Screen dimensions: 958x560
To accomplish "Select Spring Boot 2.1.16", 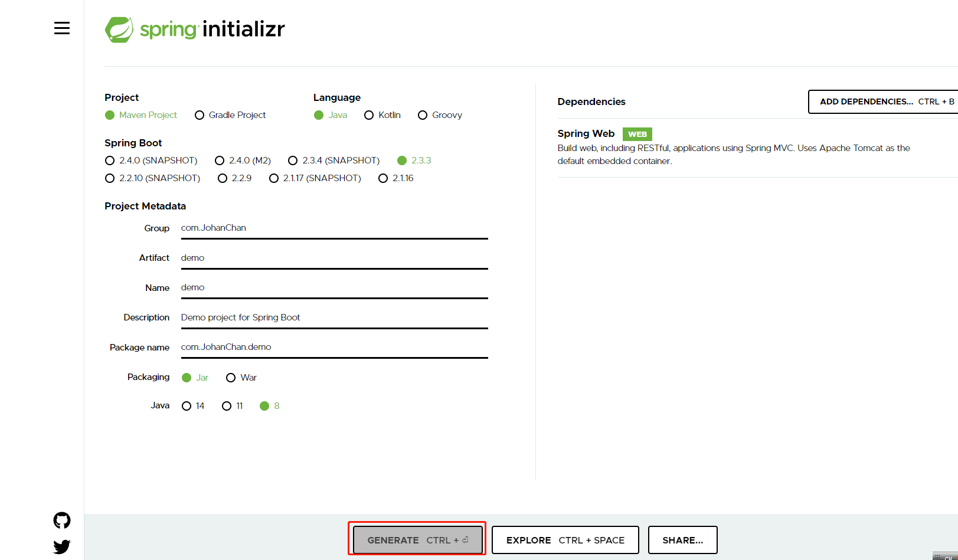I will tap(396, 178).
